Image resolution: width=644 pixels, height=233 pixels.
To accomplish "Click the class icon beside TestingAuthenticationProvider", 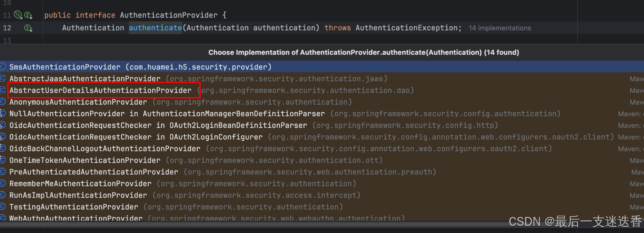I will [2, 206].
